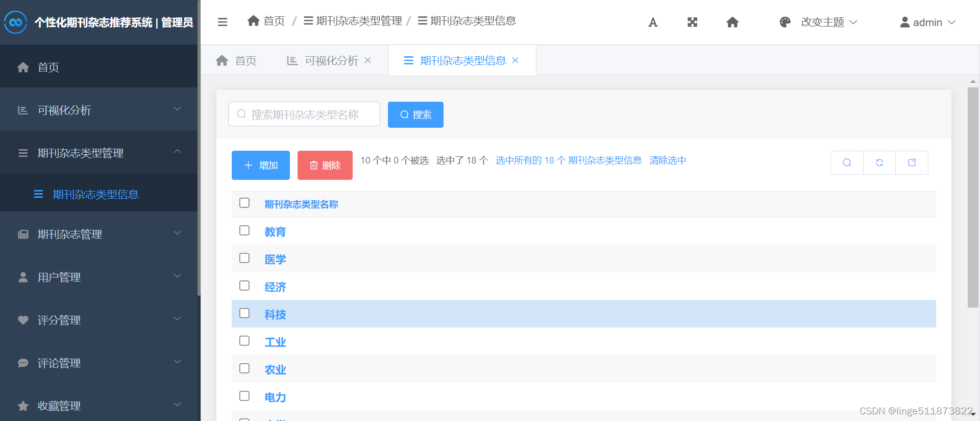Click the refresh icon above the table
980x421 pixels.
[x=879, y=162]
